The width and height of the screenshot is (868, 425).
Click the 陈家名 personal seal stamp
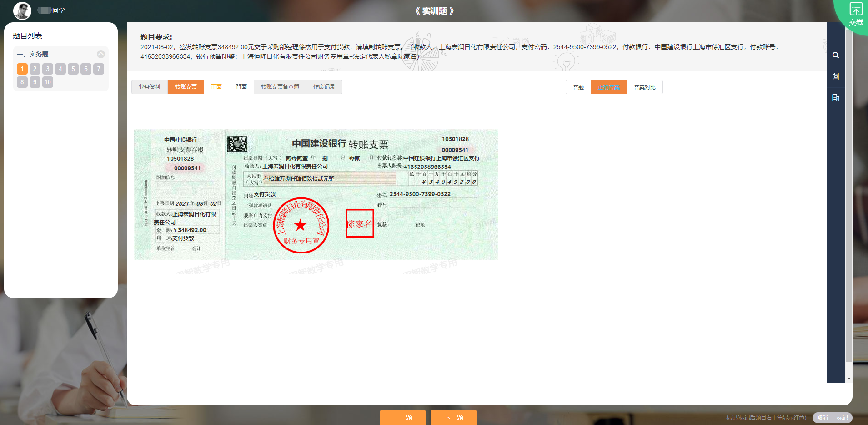tap(360, 223)
